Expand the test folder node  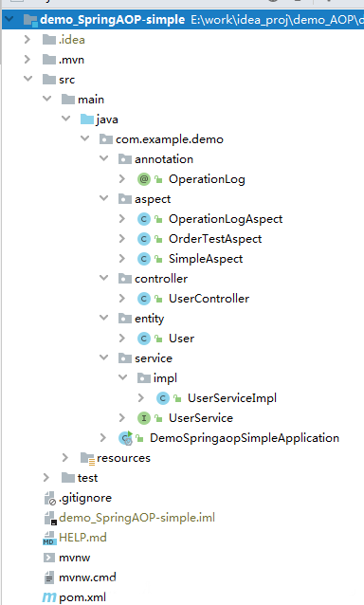coord(46,478)
